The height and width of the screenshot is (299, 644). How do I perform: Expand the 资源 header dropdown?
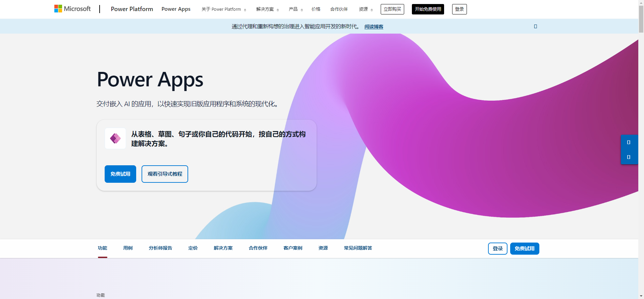[x=366, y=9]
